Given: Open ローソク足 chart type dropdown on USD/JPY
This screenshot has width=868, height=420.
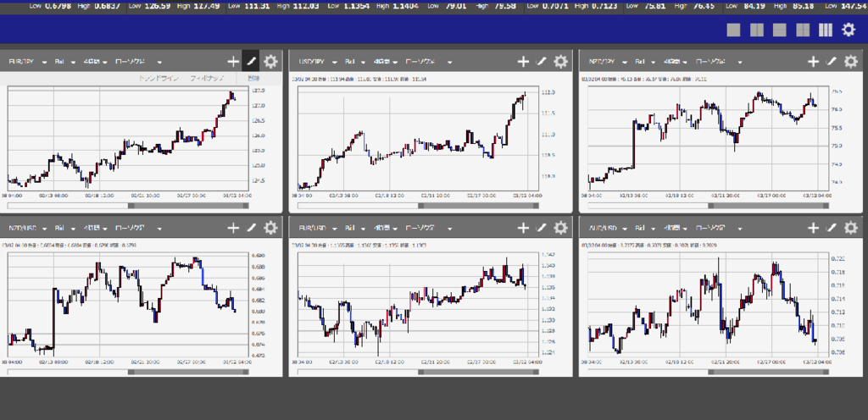Looking at the screenshot, I should pyautogui.click(x=428, y=62).
